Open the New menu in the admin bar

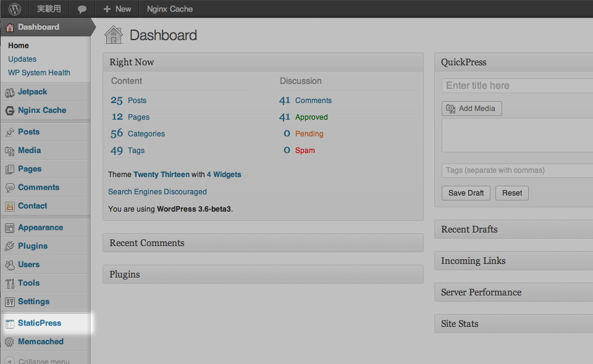117,9
